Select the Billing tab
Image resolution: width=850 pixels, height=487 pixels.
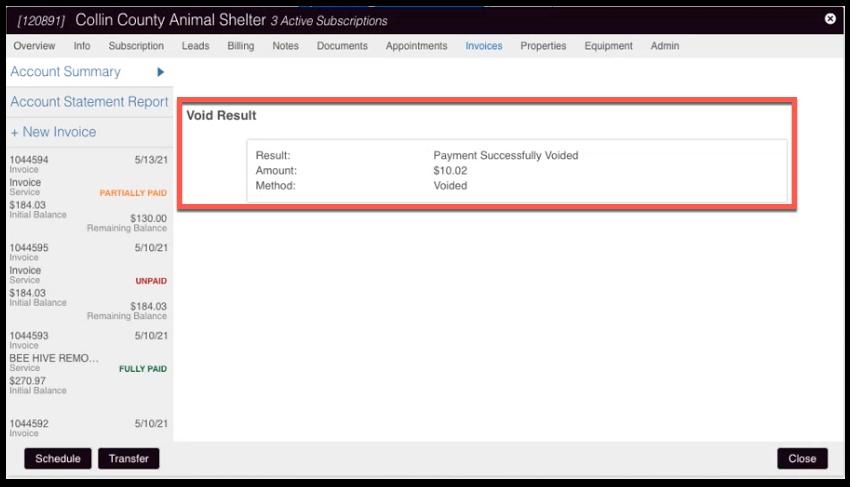coord(240,46)
